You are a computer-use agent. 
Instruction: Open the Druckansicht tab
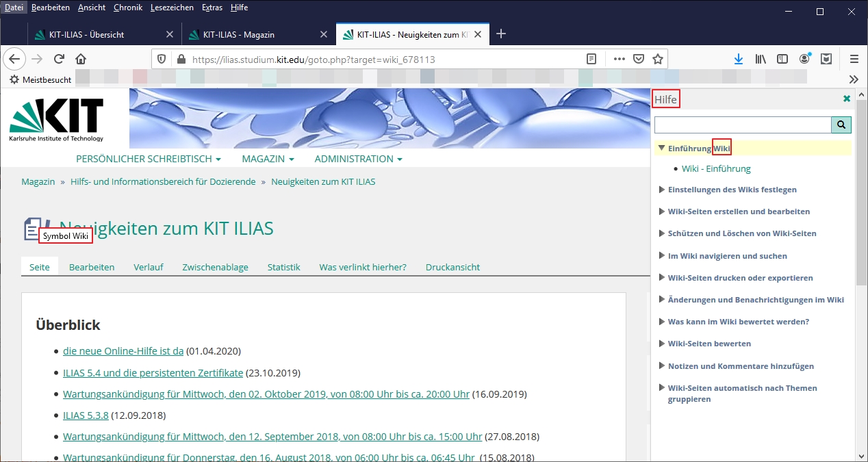(452, 267)
